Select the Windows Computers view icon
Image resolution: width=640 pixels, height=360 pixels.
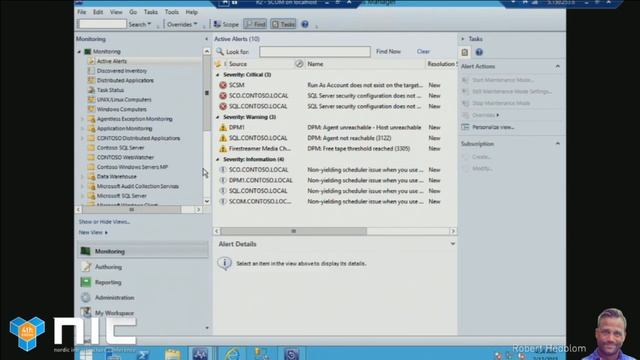(91, 109)
